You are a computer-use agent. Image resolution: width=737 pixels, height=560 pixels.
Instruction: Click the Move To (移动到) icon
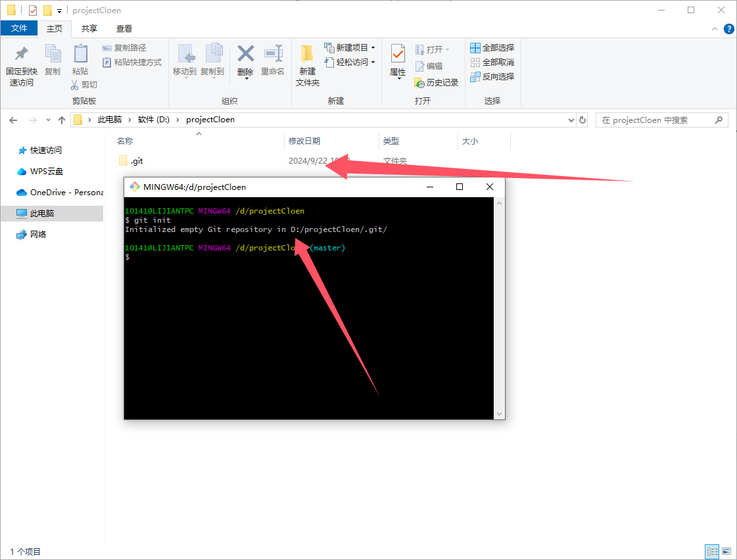[x=187, y=53]
